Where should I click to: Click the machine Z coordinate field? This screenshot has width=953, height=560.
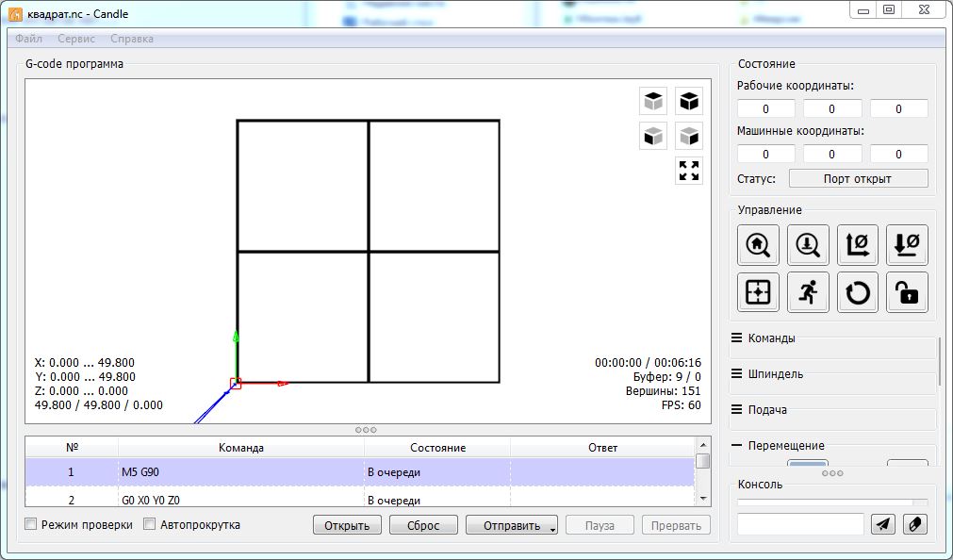(x=899, y=154)
